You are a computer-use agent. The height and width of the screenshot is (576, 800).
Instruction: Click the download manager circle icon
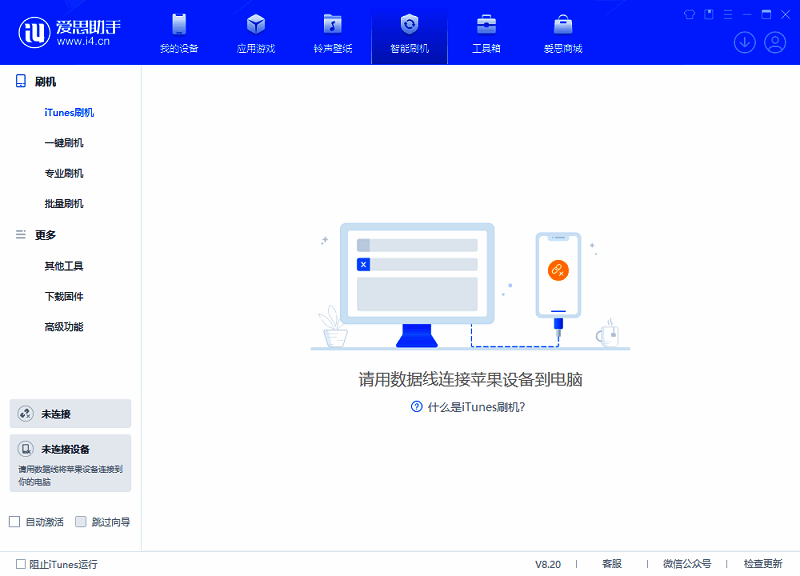pyautogui.click(x=744, y=42)
